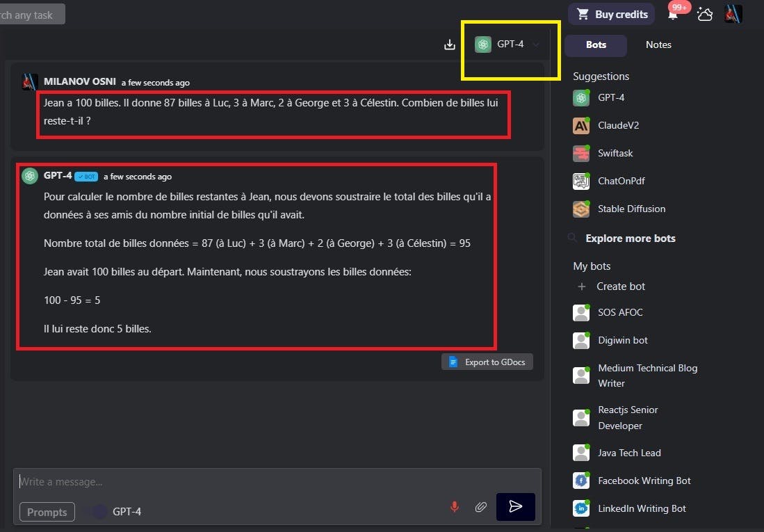Open the SOS AFOC bot
The image size is (764, 532).
608,312
